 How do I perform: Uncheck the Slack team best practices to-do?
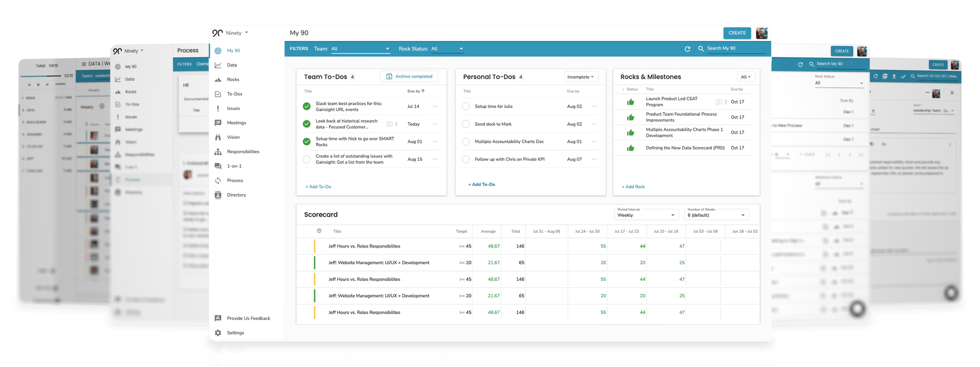[x=307, y=107]
